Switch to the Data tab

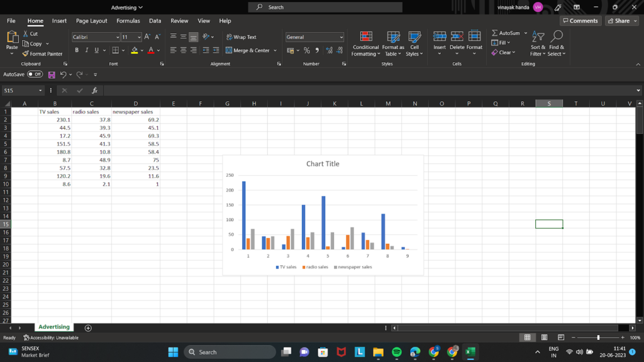155,21
